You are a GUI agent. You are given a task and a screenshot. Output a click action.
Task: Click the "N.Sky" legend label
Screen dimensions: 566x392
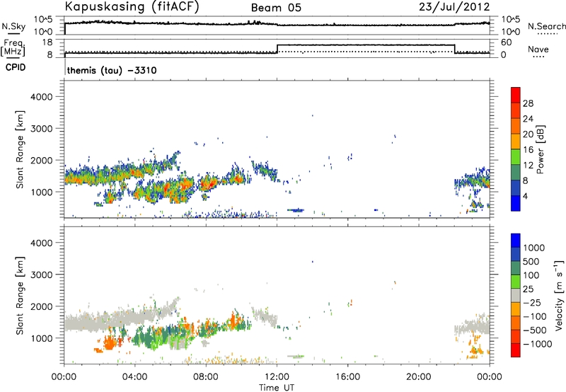13,26
